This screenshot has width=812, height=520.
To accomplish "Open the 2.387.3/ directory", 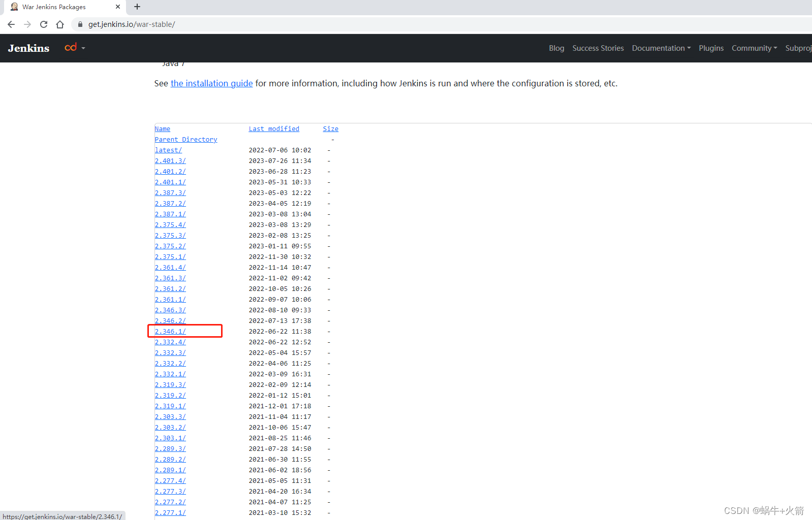I will pyautogui.click(x=170, y=193).
